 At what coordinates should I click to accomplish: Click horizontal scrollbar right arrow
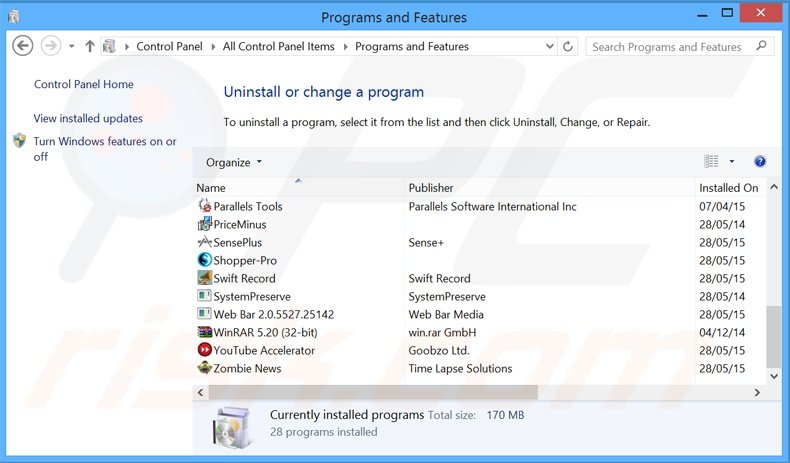(x=757, y=392)
